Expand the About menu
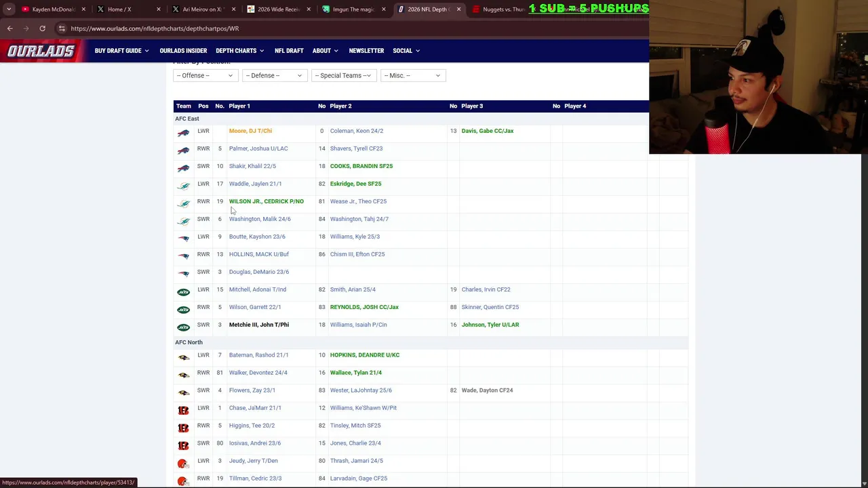 pos(325,51)
